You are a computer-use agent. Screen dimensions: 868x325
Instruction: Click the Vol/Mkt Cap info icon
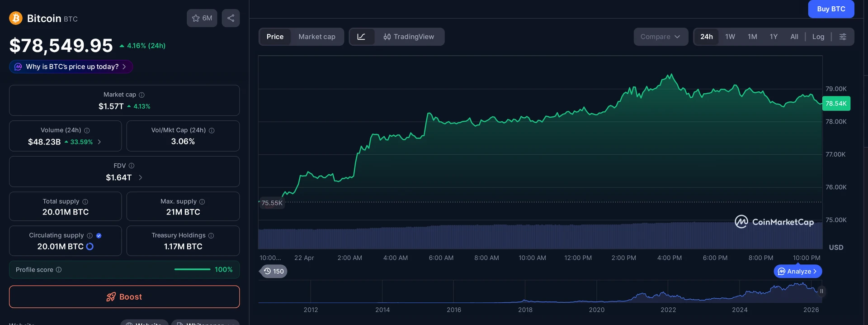(x=212, y=130)
